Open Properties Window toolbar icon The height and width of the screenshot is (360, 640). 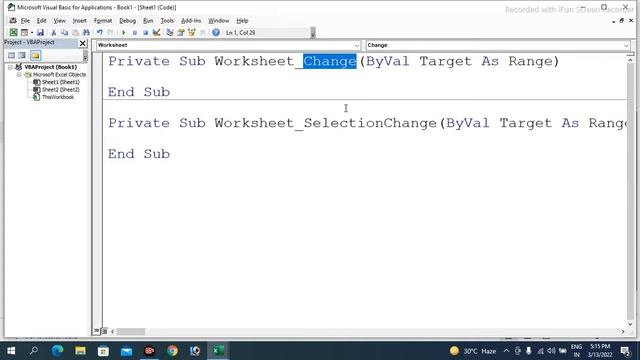pyautogui.click(x=181, y=32)
